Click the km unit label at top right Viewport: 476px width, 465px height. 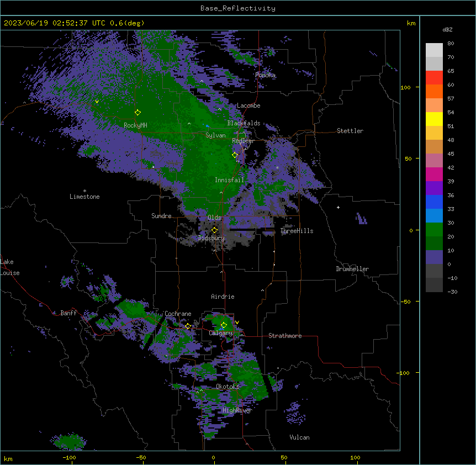[411, 23]
